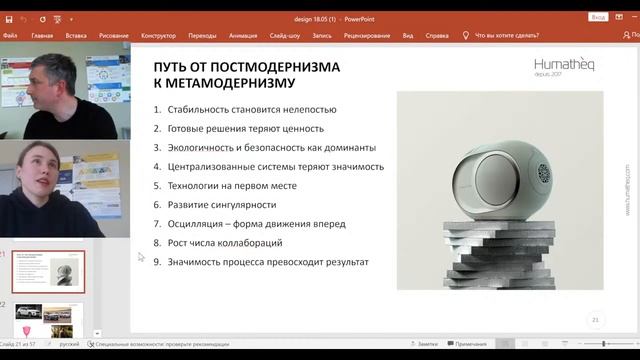Click the text 'Технологии на первом месте'
The image size is (640, 360).
pyautogui.click(x=232, y=186)
